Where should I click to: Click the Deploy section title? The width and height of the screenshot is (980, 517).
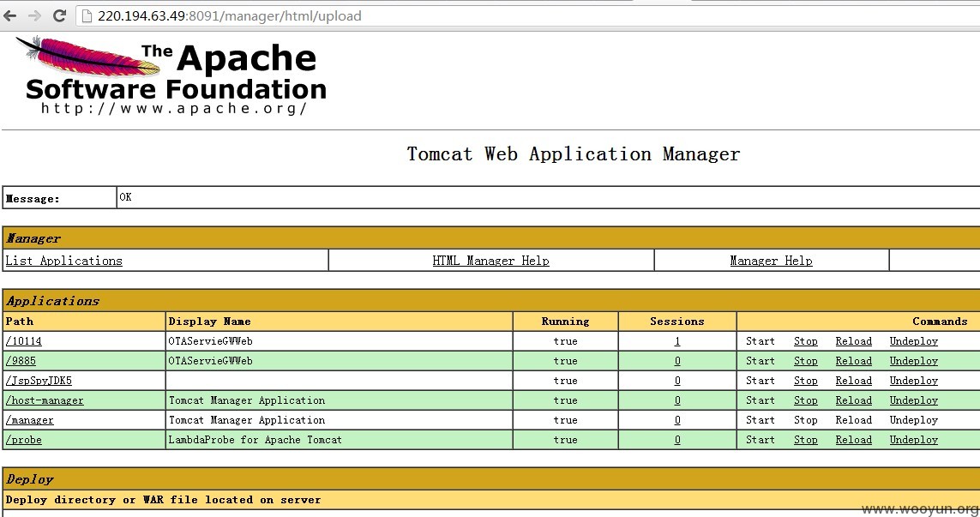[29, 479]
